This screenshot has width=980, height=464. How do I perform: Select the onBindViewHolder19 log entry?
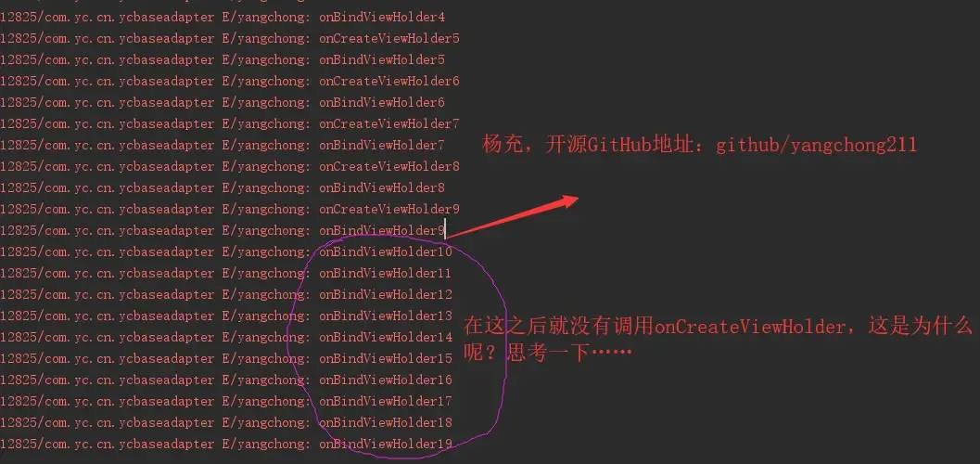226,444
